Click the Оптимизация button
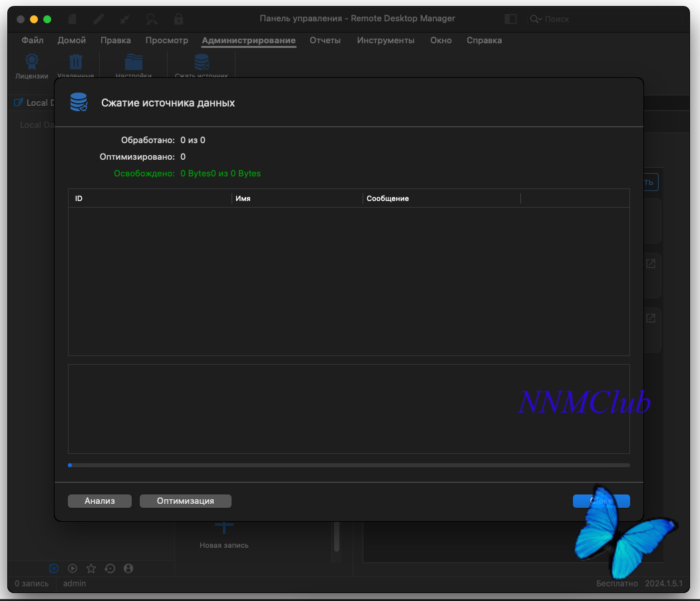 185,501
